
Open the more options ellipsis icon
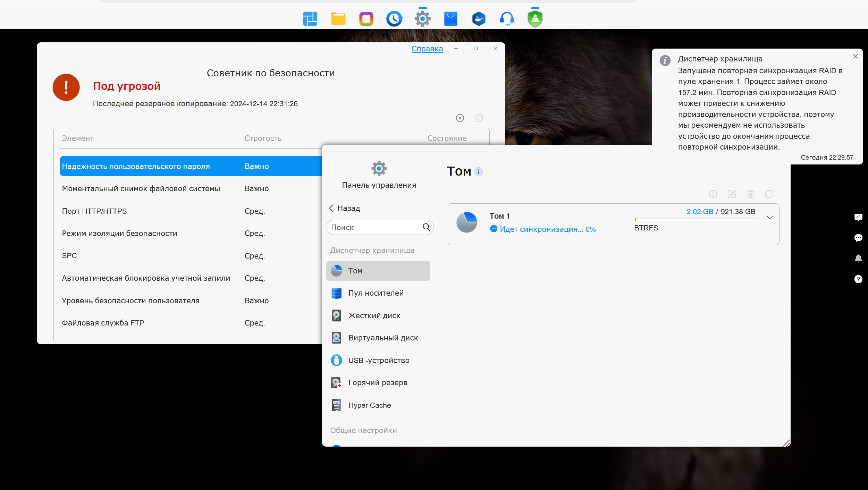pyautogui.click(x=769, y=194)
